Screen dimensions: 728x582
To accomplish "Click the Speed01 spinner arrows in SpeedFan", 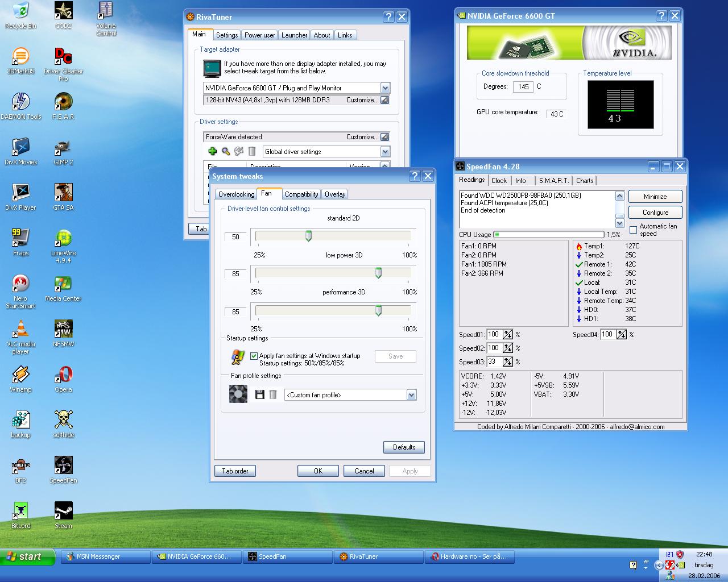I will [x=508, y=334].
